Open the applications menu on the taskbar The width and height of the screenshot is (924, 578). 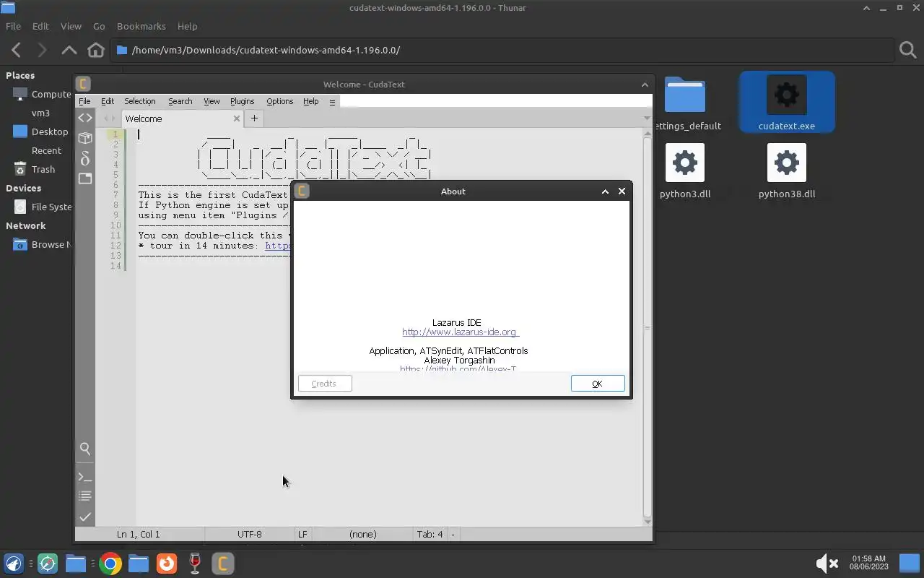point(14,564)
